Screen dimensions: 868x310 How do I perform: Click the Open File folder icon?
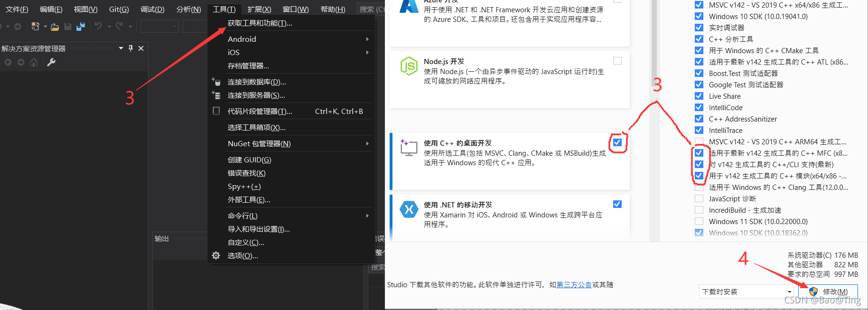(55, 27)
